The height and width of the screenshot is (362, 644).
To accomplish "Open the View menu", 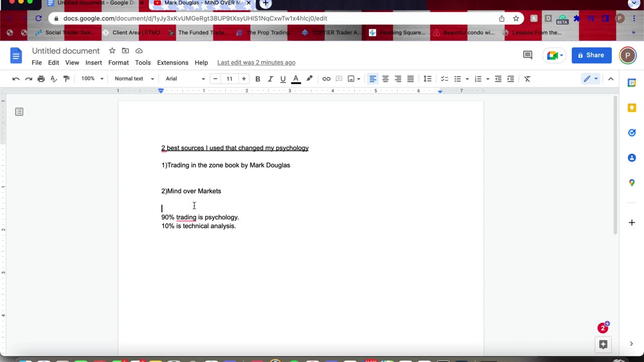I will tap(72, 63).
